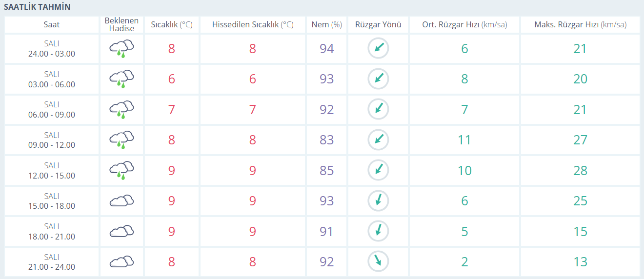
Task: Click the cloudy icon for 18.00 - 21.00
Action: point(121,231)
